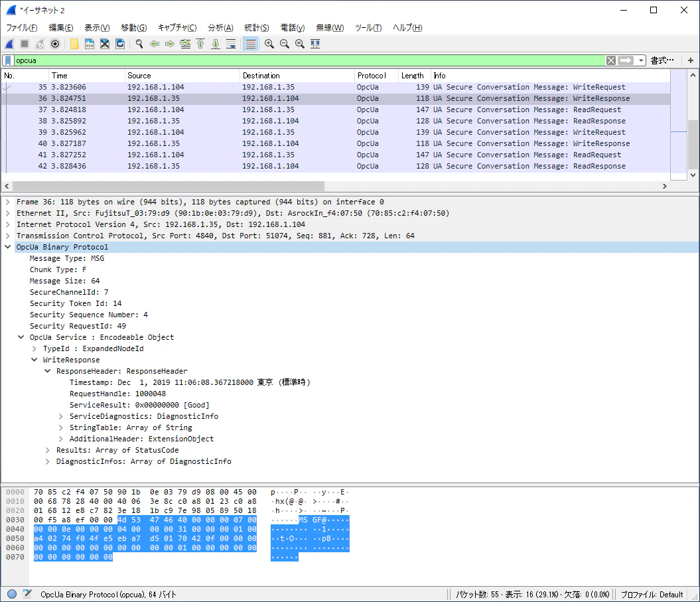Open capture file properties notepad icon

tap(27, 594)
